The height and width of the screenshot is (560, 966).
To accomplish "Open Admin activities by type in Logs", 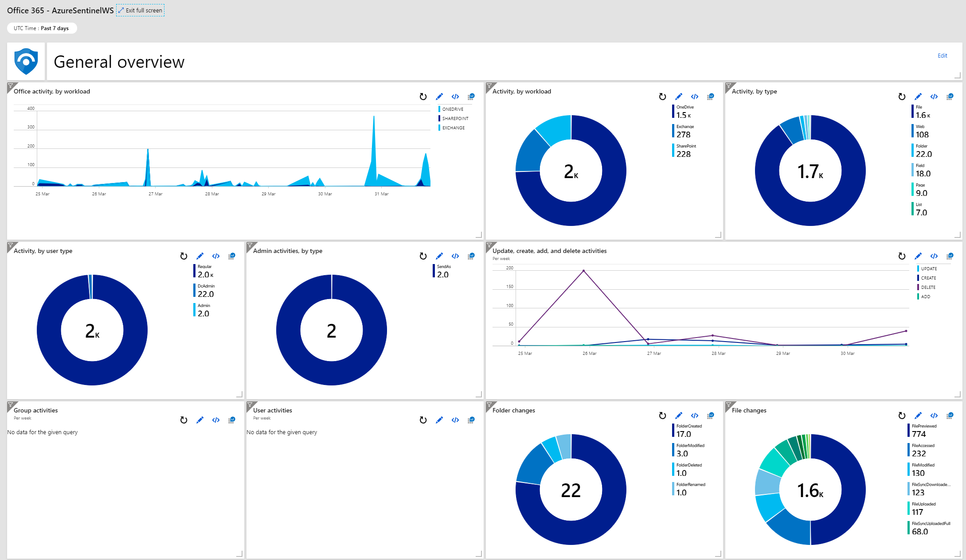I will pos(471,256).
